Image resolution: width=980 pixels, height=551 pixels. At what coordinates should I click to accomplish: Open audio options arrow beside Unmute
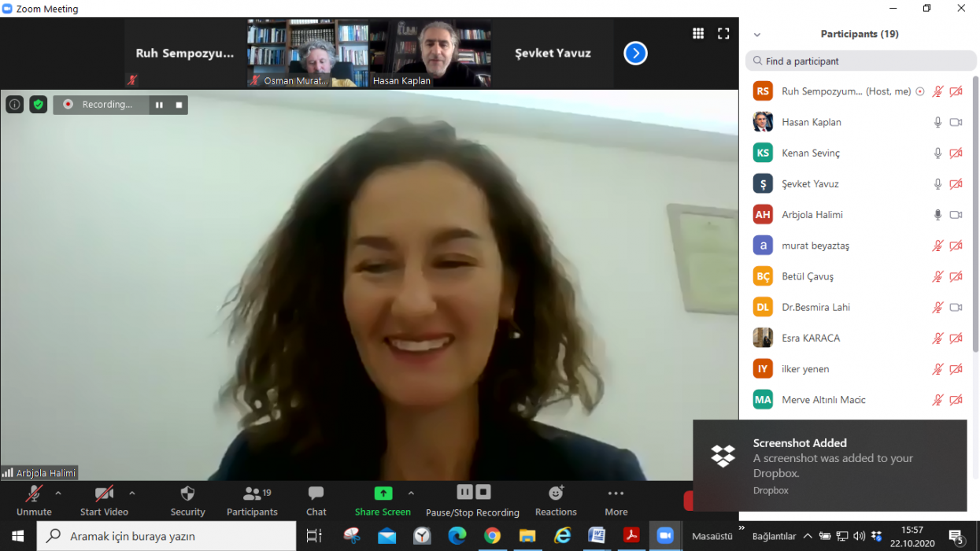58,494
